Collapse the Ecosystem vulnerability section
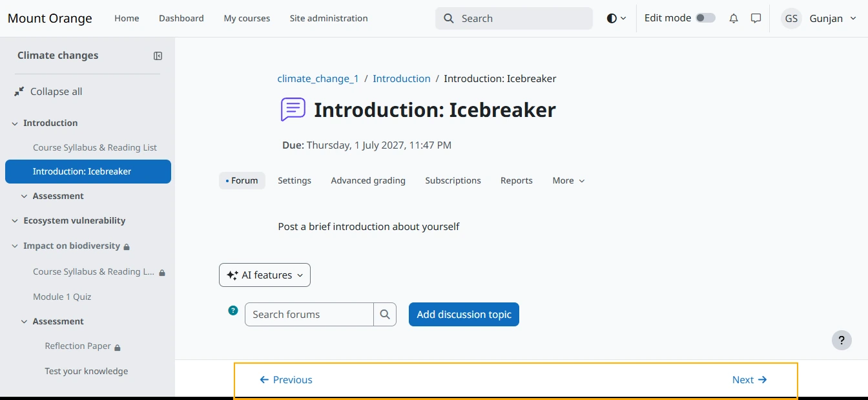 (14, 221)
